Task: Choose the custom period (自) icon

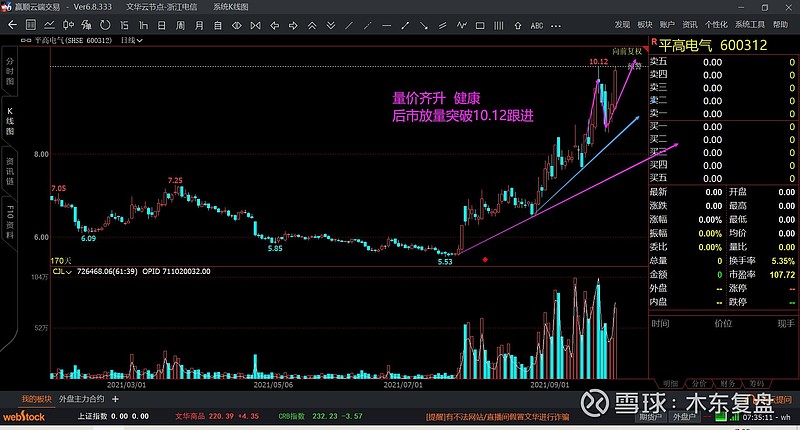Action: pyautogui.click(x=218, y=25)
